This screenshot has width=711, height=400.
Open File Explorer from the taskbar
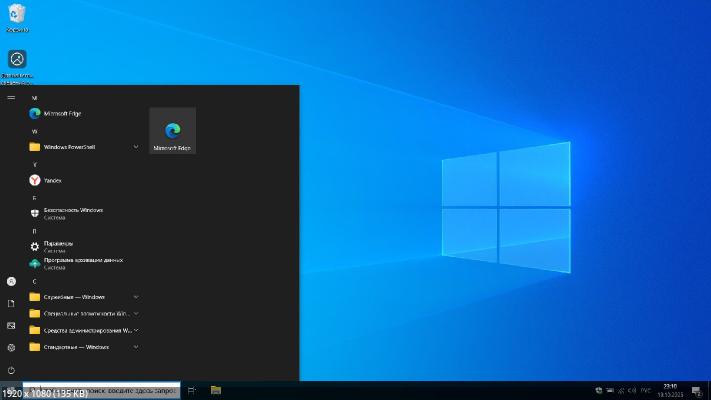[x=215, y=390]
